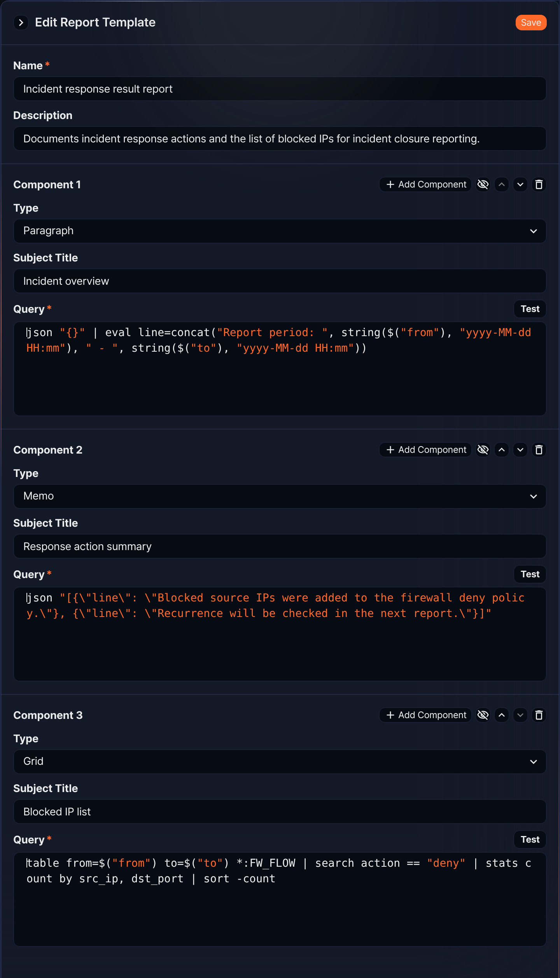Viewport: 560px width, 978px height.
Task: Move Component 1 up
Action: coord(502,184)
